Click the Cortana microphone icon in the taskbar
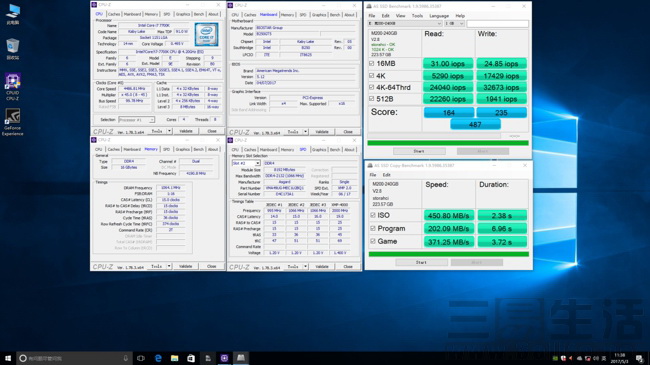Viewport: 650px width, 365px height. click(x=126, y=358)
